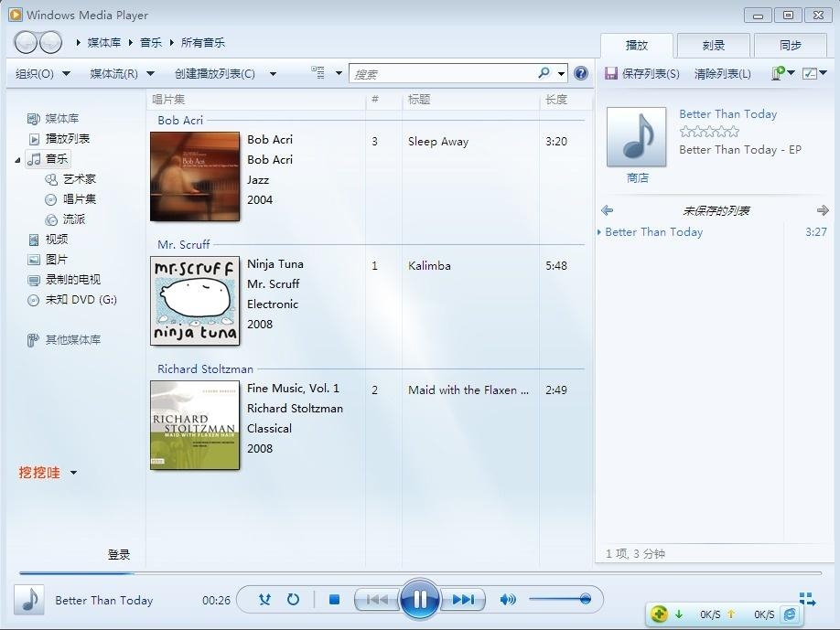The width and height of the screenshot is (840, 630).
Task: Switch to Now Playing view
Action: pos(807,599)
